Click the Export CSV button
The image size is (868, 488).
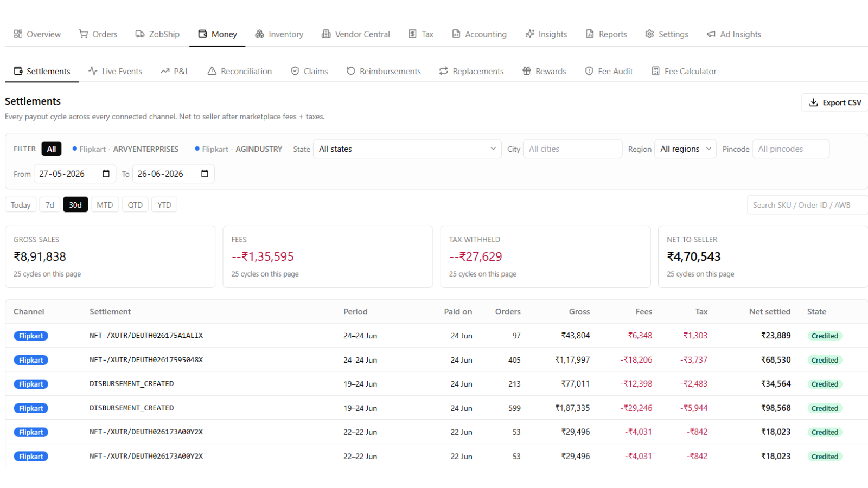tap(835, 102)
